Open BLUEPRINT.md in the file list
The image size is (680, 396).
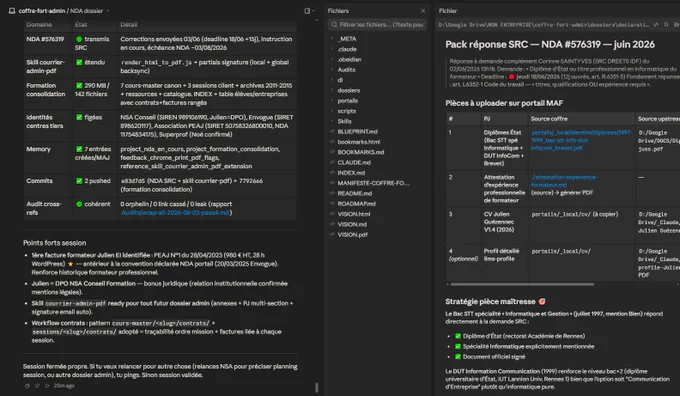357,131
